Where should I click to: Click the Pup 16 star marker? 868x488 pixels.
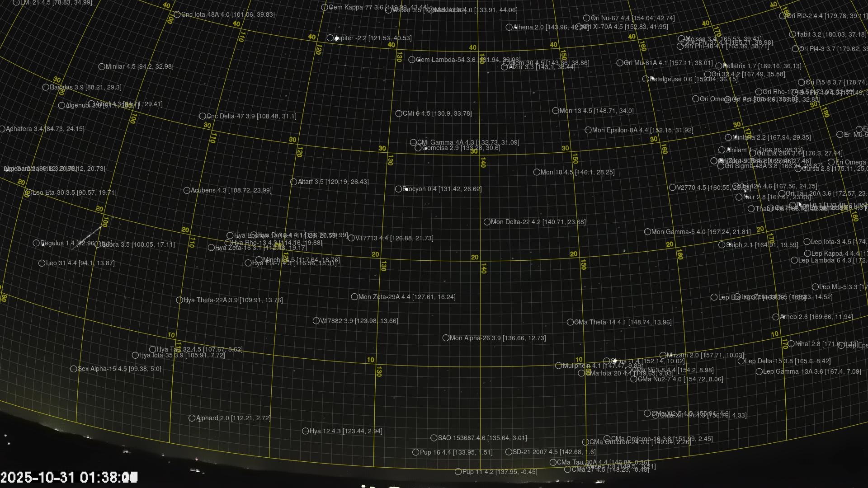pyautogui.click(x=416, y=452)
